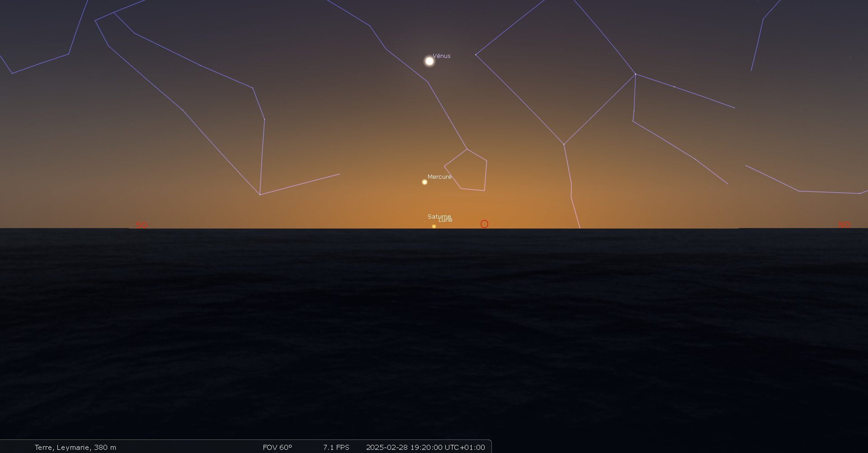The height and width of the screenshot is (453, 868).
Task: Open location Terre, Leymarie, 380 m
Action: tap(75, 447)
